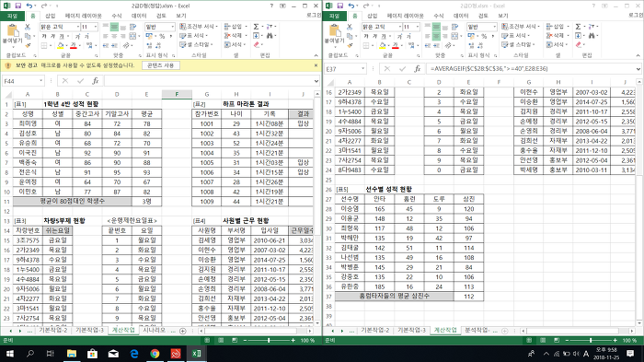This screenshot has height=362, width=644.
Task: Click 콘텐츠 사용 button in security warning
Action: (161, 65)
